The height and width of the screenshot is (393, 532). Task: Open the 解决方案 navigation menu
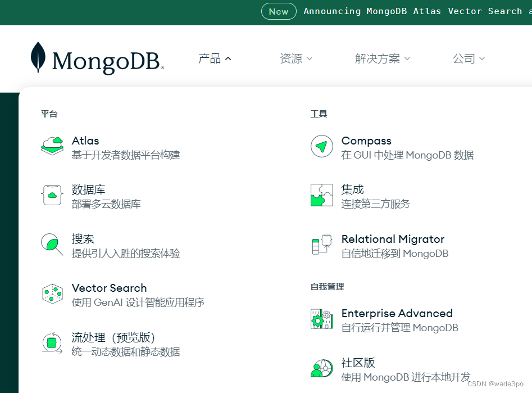383,59
